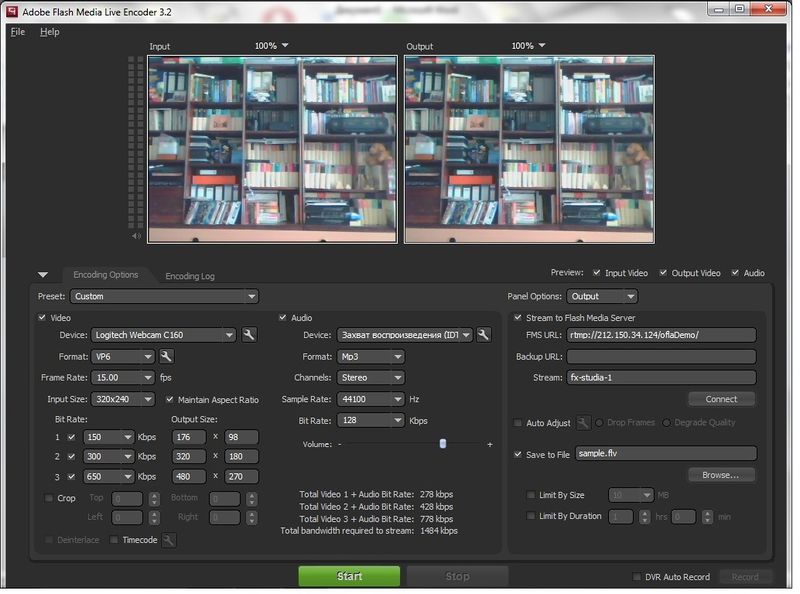Image resolution: width=800 pixels, height=594 pixels.
Task: Open the 300 Kbps bit rate dropdown
Action: coord(108,456)
